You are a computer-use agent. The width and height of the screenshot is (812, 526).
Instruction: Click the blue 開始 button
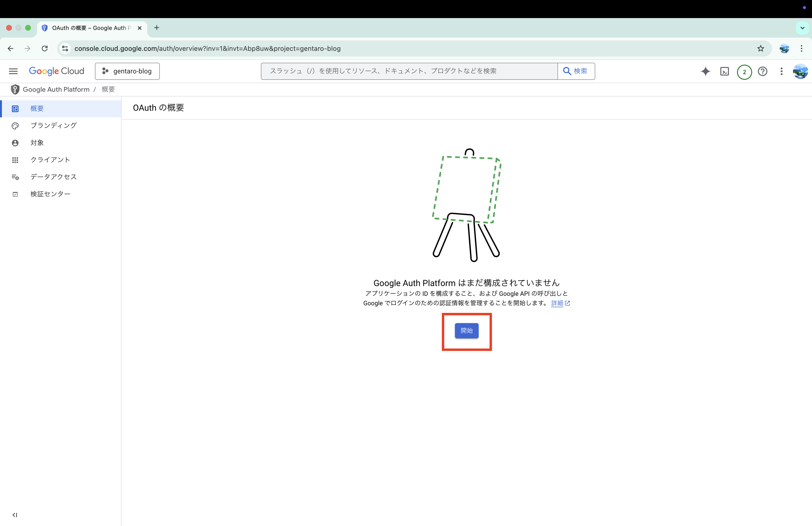(x=466, y=331)
